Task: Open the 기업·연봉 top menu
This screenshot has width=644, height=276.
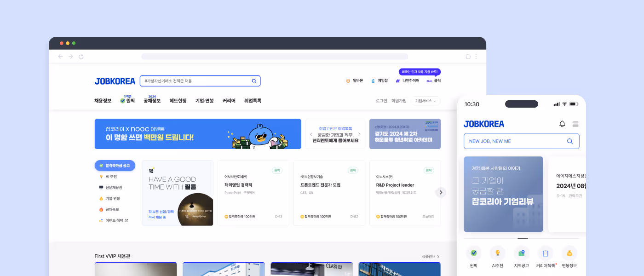Action: click(x=205, y=101)
